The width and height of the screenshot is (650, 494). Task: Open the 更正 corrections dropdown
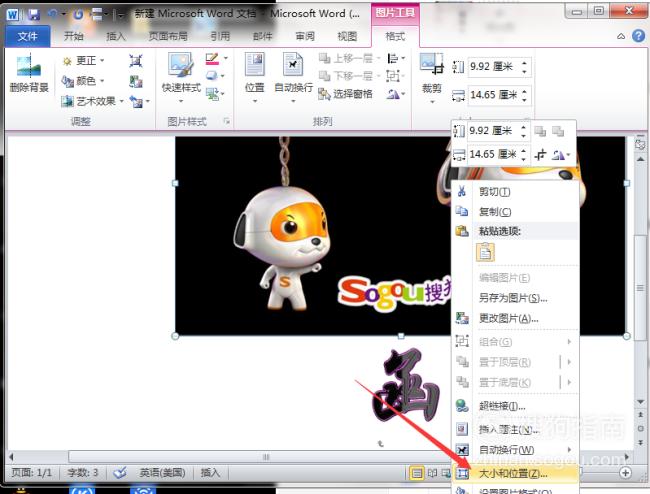(x=83, y=61)
